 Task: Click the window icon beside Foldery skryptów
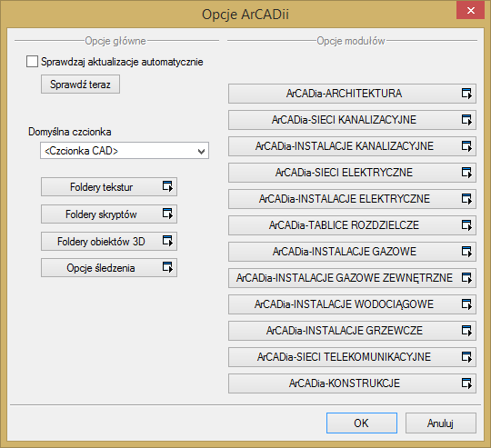pos(167,214)
